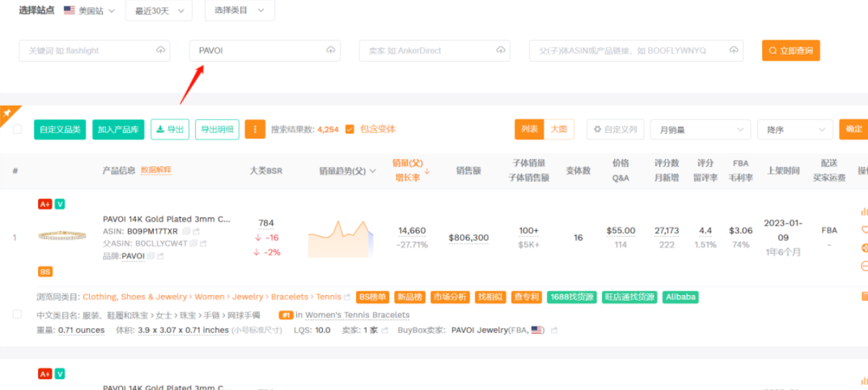Open the 选择类目 category dropdown
This screenshot has height=390, width=868.
[239, 10]
